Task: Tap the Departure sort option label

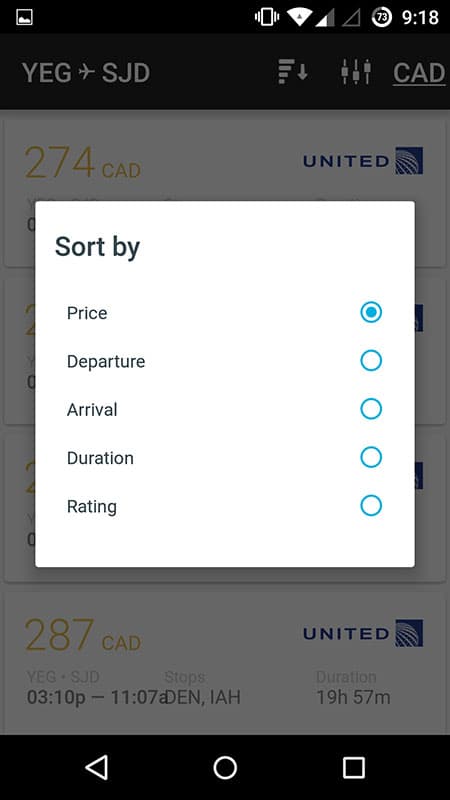Action: 106,361
